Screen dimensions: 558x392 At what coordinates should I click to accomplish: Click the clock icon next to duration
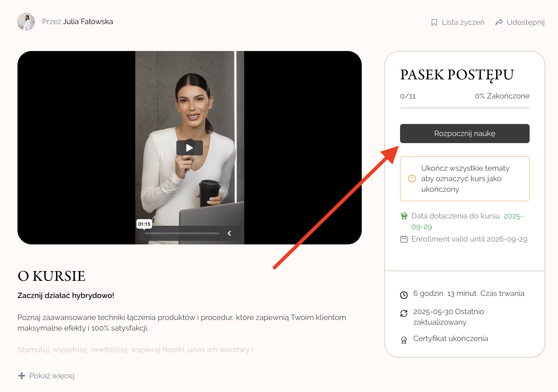coord(404,295)
